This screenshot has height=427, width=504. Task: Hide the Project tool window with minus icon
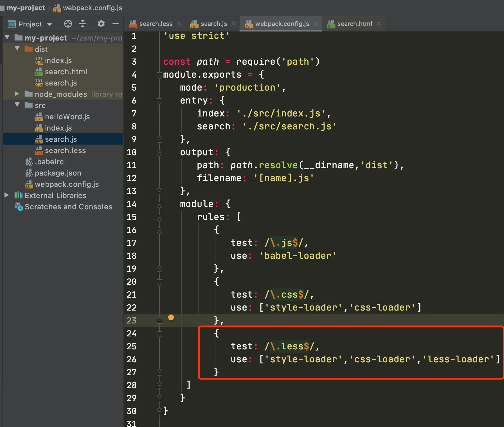coord(116,24)
